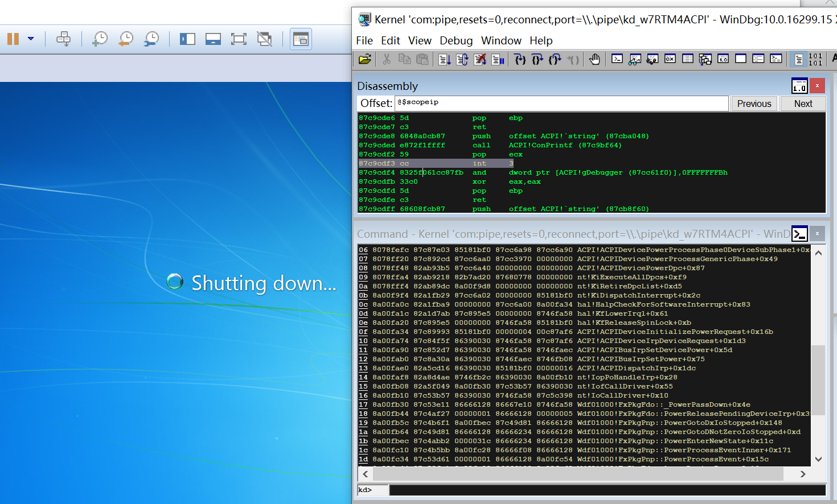Open the Debug menu in WinDbg
Image resolution: width=837 pixels, height=504 pixels.
click(456, 40)
